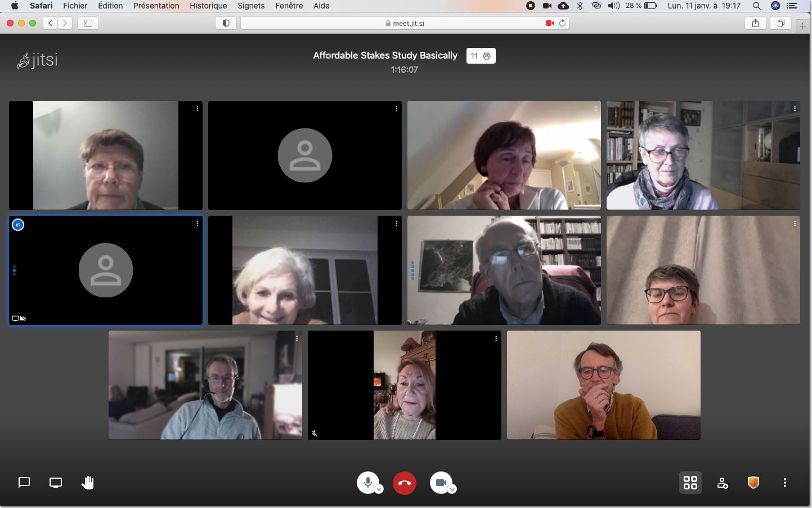Click the meeting title Affordable Stakes Study Basically
This screenshot has width=812, height=508.
coord(385,55)
